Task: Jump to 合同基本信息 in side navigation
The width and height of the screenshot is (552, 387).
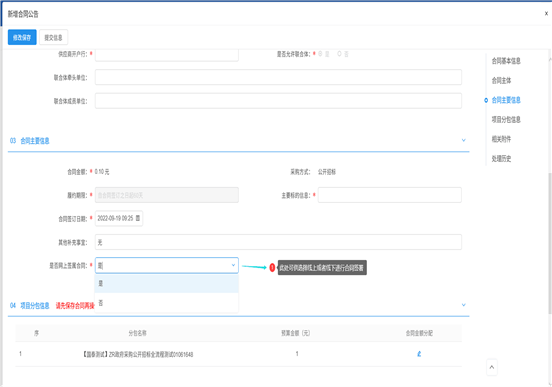Action: point(506,61)
